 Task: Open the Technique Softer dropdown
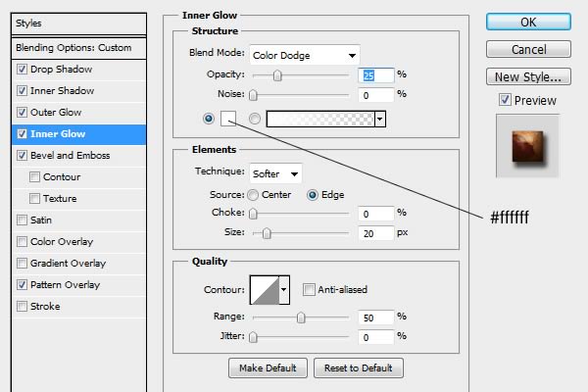(275, 173)
